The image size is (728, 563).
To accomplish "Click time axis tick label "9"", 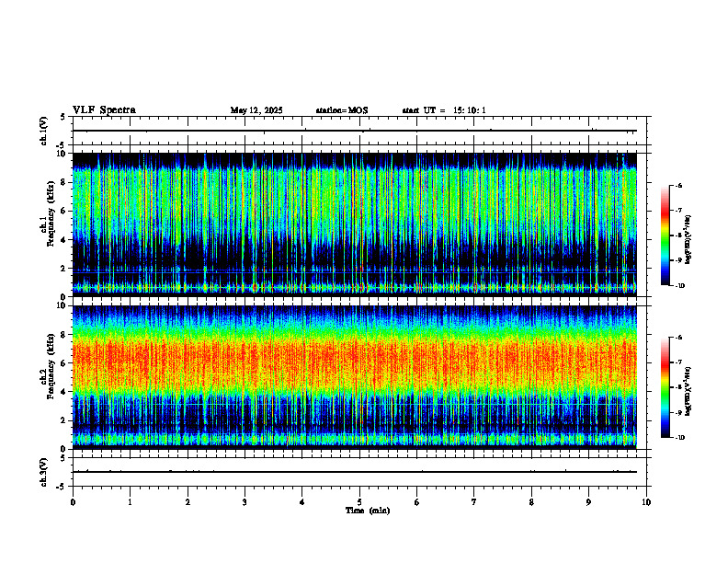I will (588, 502).
